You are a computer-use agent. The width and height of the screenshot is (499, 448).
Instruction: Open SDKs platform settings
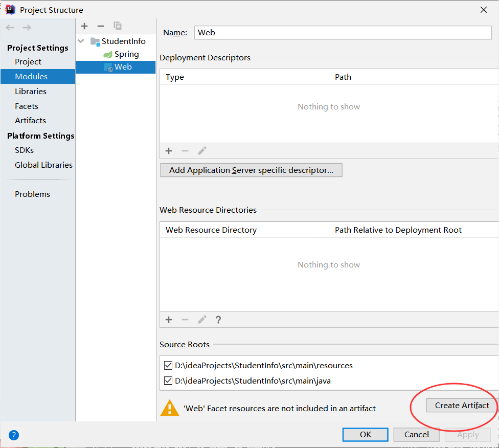coord(24,150)
